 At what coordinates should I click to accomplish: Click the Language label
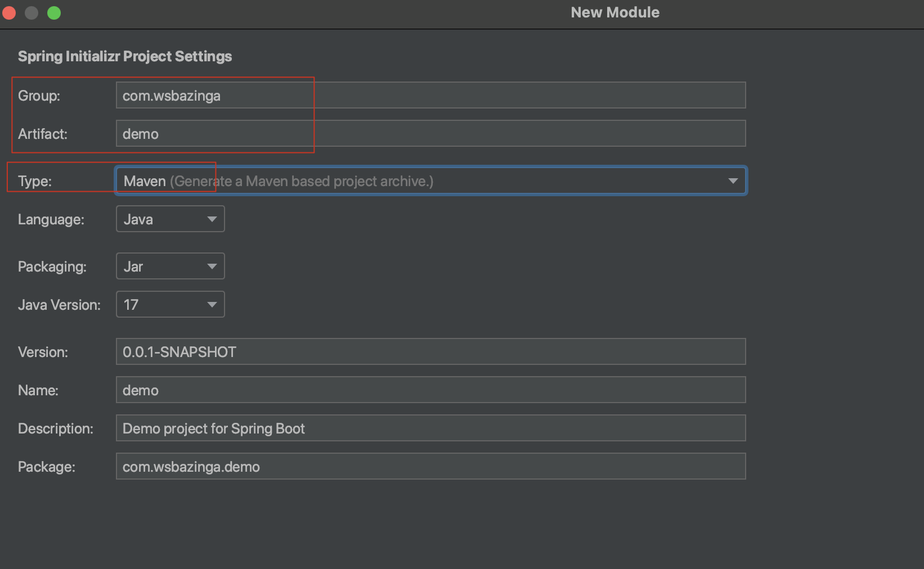[x=51, y=219]
